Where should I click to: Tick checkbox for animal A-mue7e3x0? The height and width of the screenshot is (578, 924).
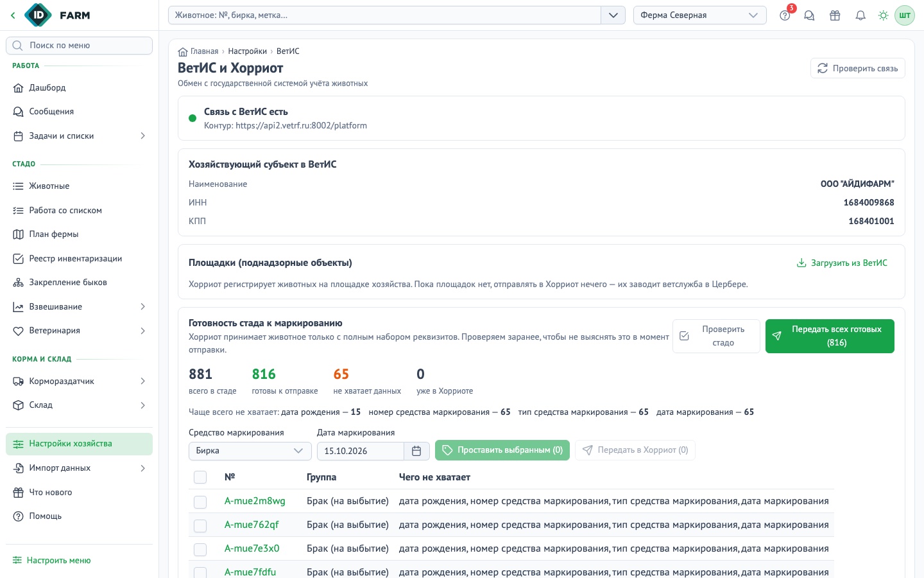tap(200, 549)
